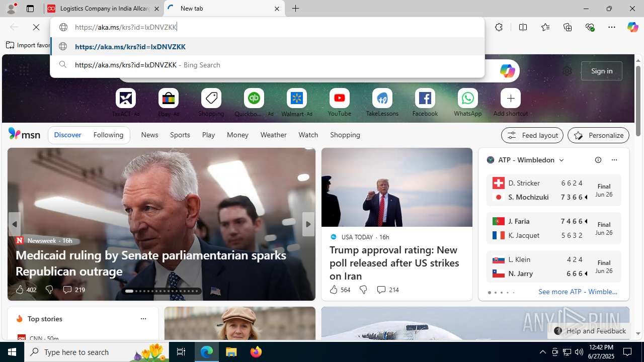Open the Walmart shortcut icon
The width and height of the screenshot is (644, 362).
pos(297,98)
